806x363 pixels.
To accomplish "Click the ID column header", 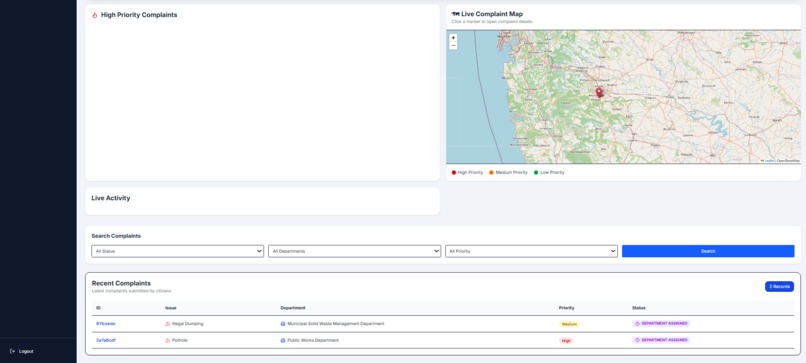I will click(98, 308).
